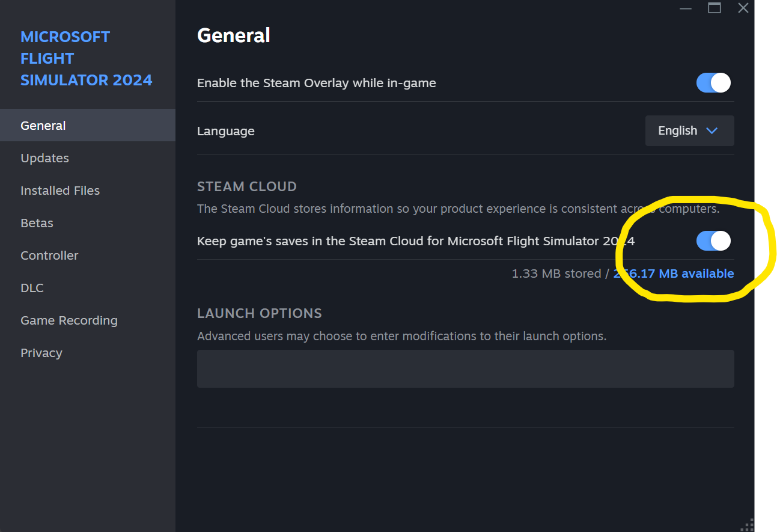Screen dimensions: 777x532
Task: Click the 1.33 MB stored text
Action: [x=556, y=274]
